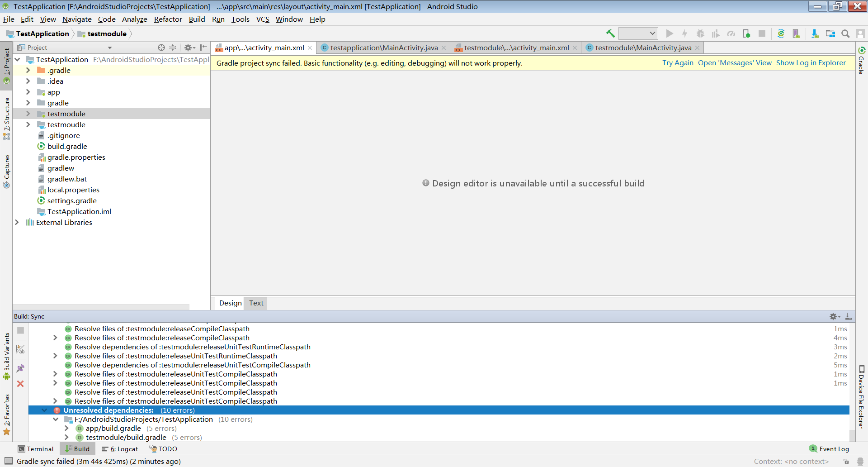868x467 pixels.
Task: Hide the Project tool window
Action: 203,48
